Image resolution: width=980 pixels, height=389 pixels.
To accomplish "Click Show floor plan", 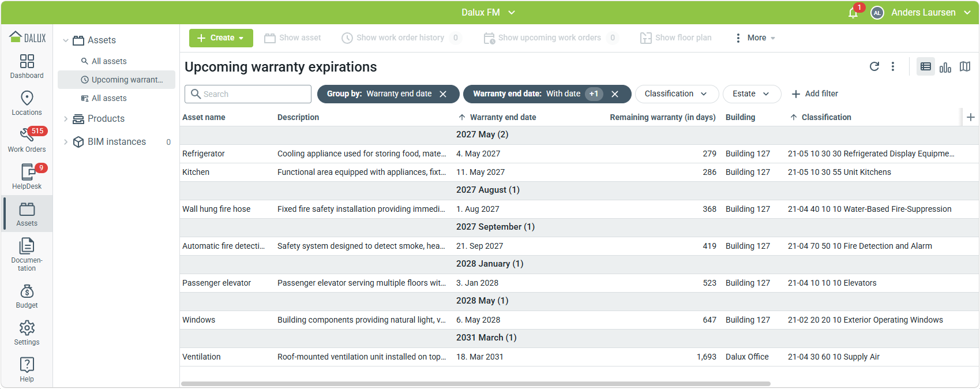I will (x=675, y=38).
